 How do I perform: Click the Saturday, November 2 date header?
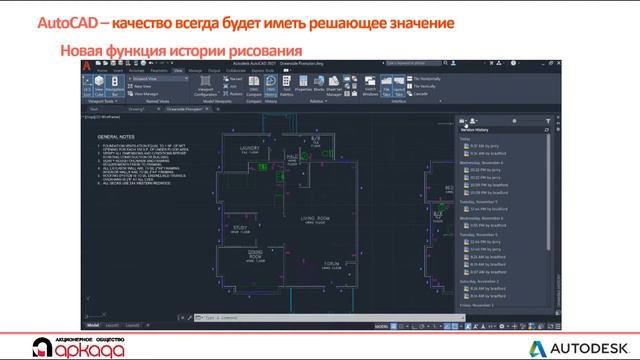[x=479, y=281]
